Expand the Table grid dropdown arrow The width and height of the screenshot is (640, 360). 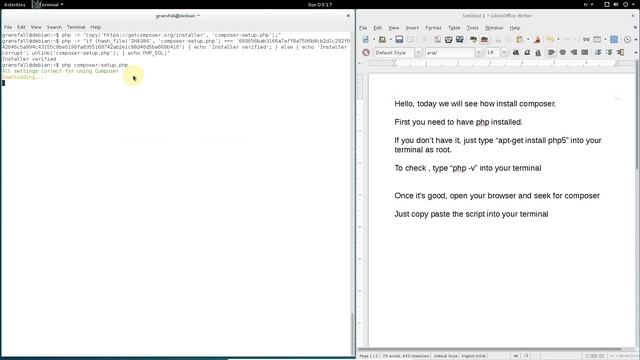click(x=606, y=40)
